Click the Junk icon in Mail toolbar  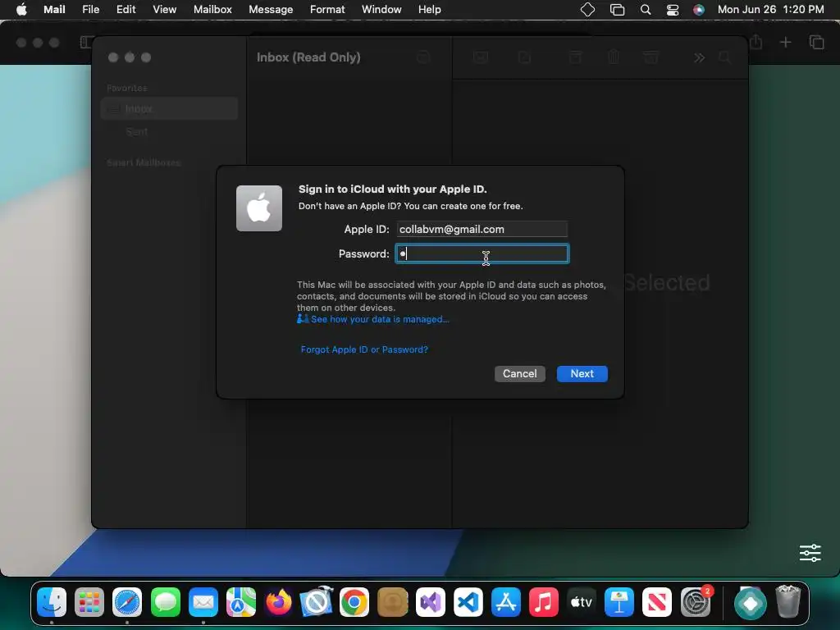coord(651,57)
